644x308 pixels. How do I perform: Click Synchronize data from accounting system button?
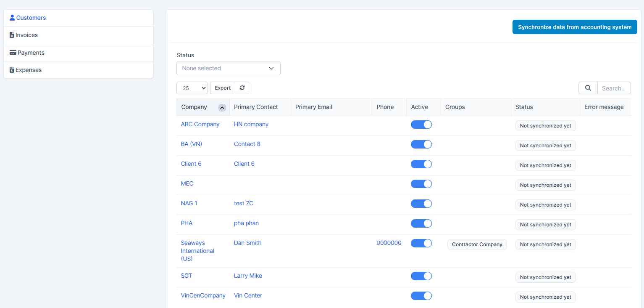coord(574,27)
